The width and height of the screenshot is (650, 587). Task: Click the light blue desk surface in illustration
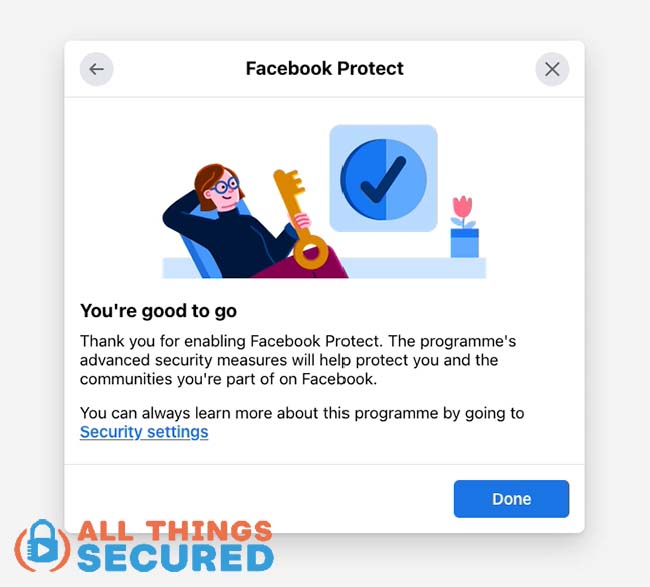[x=415, y=268]
